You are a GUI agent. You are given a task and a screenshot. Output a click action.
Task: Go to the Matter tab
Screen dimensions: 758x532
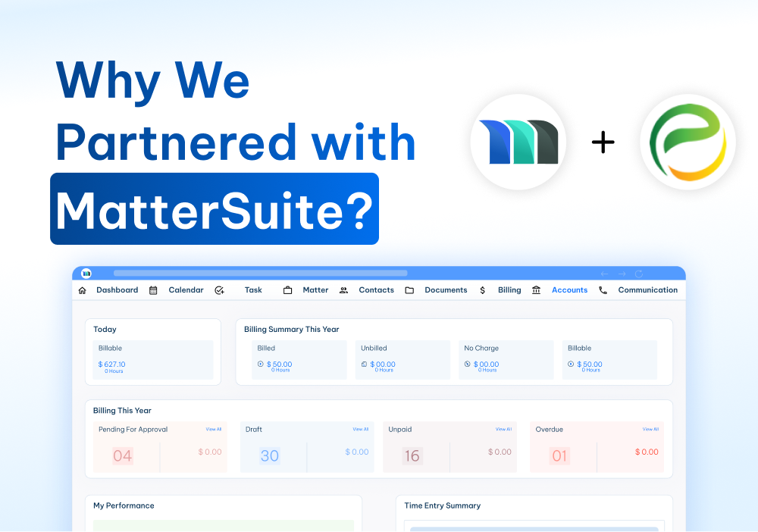click(x=315, y=290)
